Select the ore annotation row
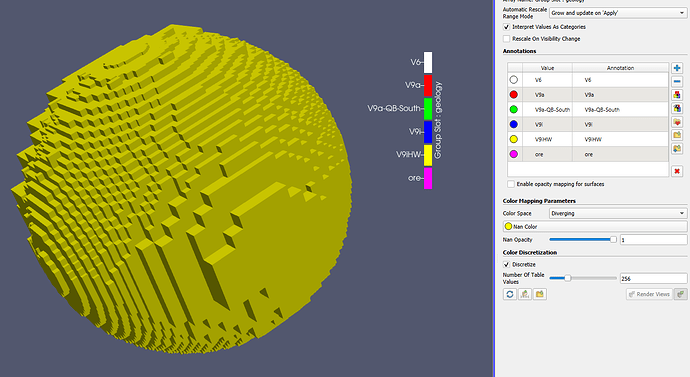Screen dimensions: 690x377 click(x=588, y=154)
